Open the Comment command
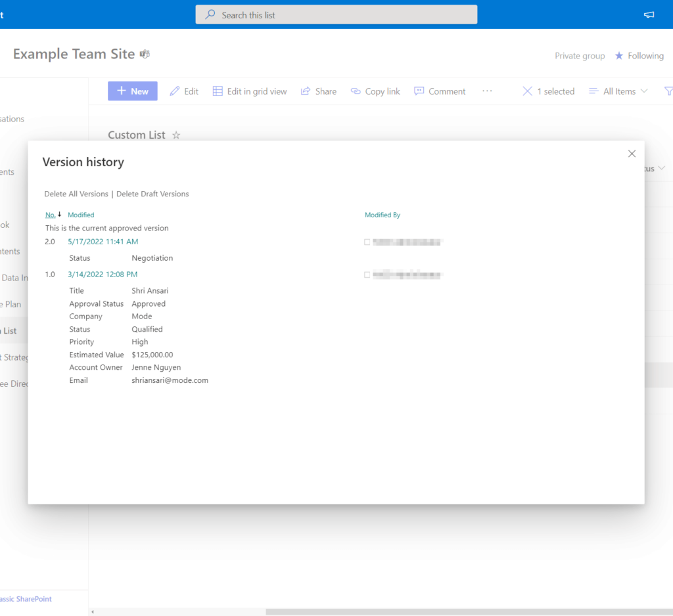This screenshot has width=673, height=616. [x=440, y=91]
